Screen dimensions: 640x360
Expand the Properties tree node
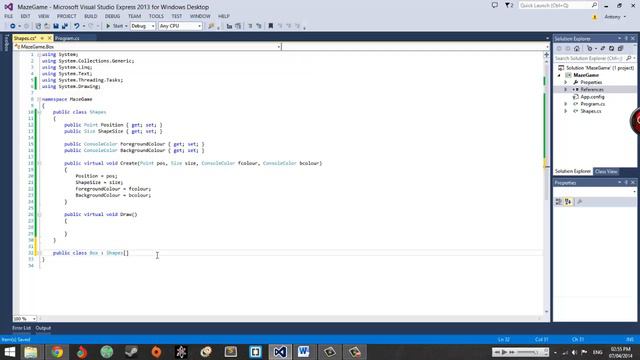click(x=566, y=82)
